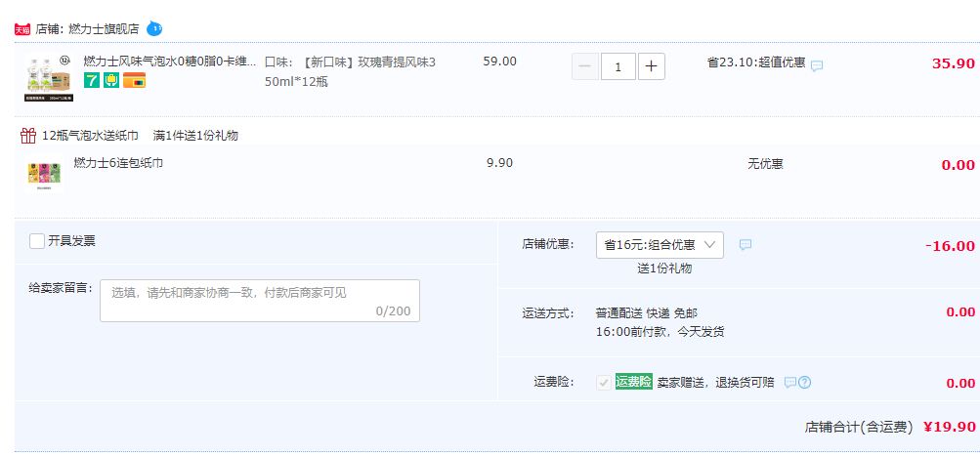Open the sparkling water product thumbnail
Viewport: 980px width, 455px height.
[x=48, y=78]
